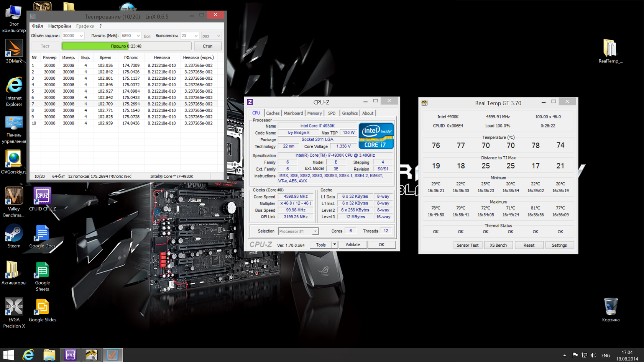Open Steam desktop icon
Image resolution: width=644 pixels, height=362 pixels.
(14, 236)
